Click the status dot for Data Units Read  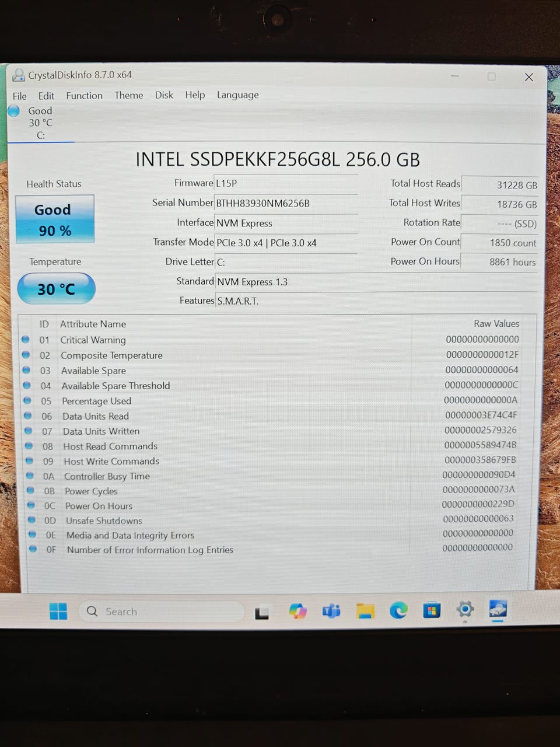tap(28, 415)
